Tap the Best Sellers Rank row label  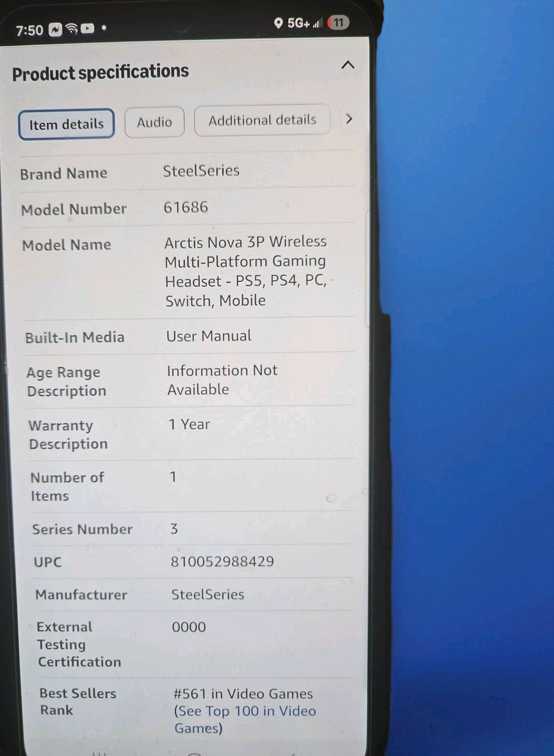click(78, 702)
